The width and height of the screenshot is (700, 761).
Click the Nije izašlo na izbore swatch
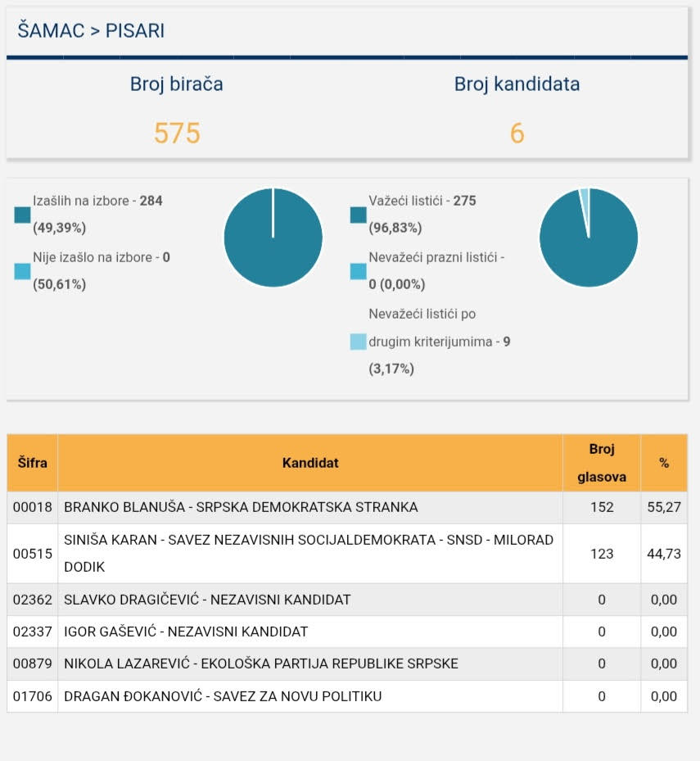22,271
